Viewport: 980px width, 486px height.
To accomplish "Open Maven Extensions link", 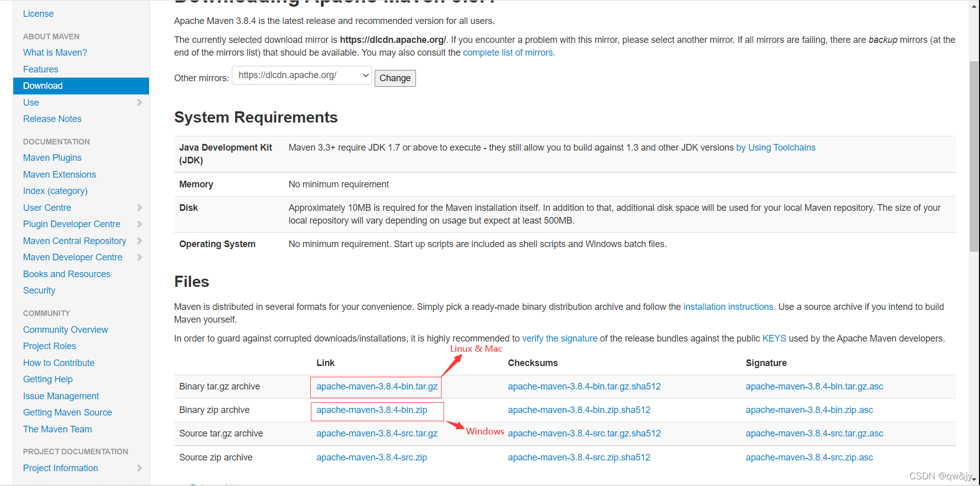I will [59, 175].
